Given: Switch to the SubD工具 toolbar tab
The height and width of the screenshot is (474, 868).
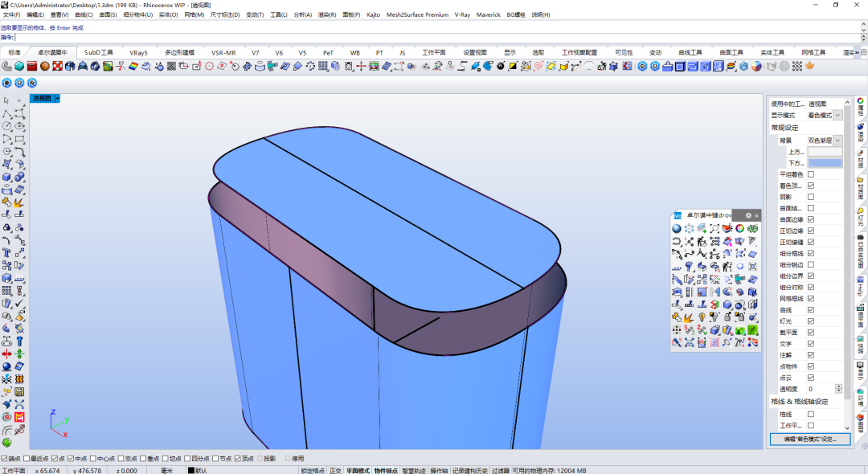Looking at the screenshot, I should (99, 52).
